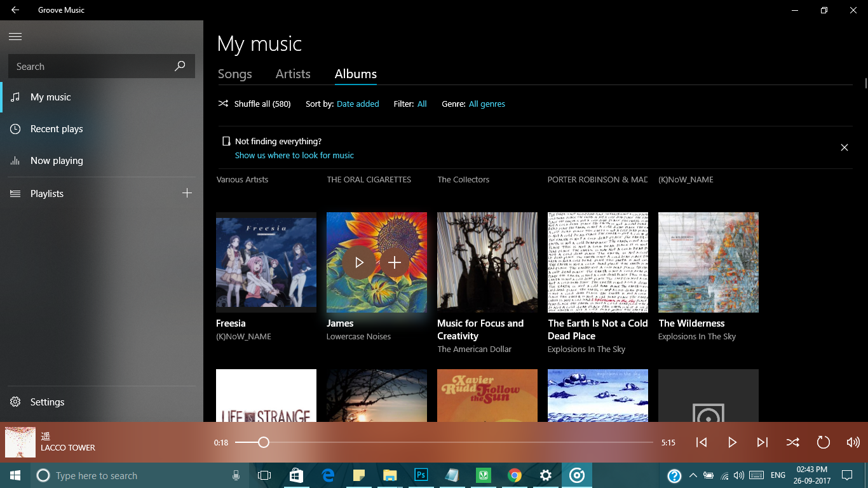
Task: Show hidden system tray icons
Action: [693, 475]
